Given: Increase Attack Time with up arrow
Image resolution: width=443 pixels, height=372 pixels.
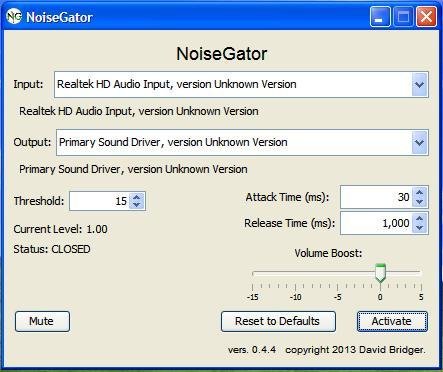Looking at the screenshot, I should pos(420,192).
